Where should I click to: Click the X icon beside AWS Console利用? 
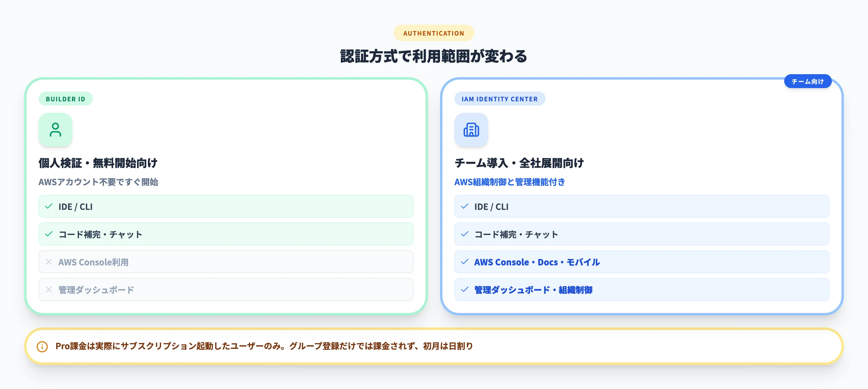pyautogui.click(x=49, y=261)
